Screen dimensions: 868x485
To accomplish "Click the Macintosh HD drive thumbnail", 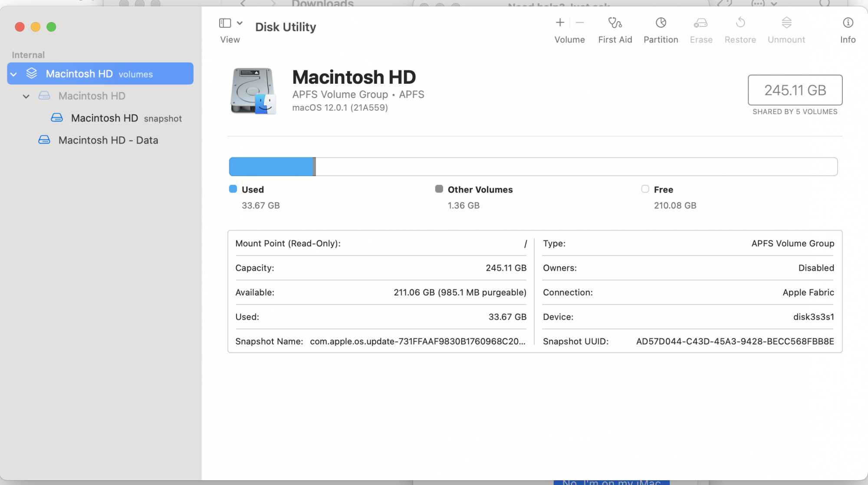I will click(x=253, y=91).
